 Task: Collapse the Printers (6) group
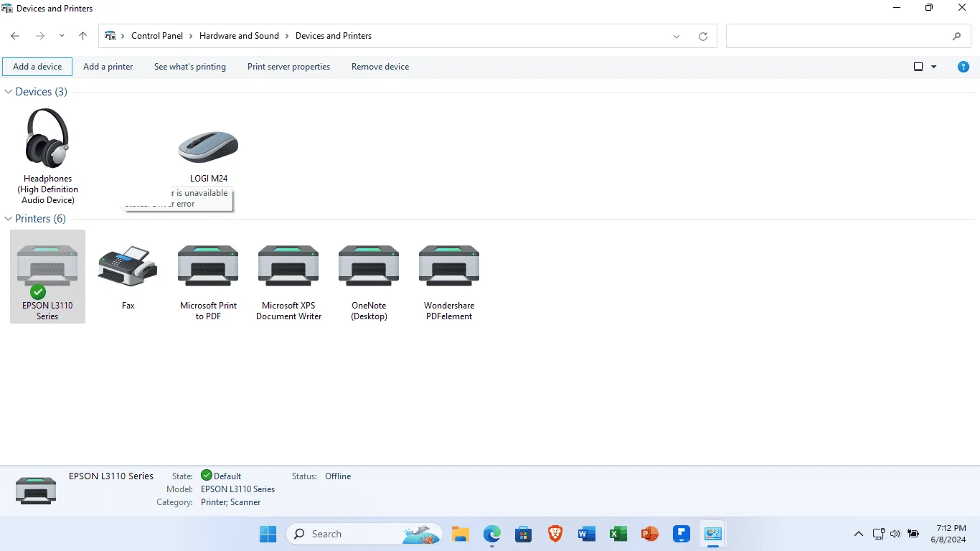pyautogui.click(x=9, y=219)
